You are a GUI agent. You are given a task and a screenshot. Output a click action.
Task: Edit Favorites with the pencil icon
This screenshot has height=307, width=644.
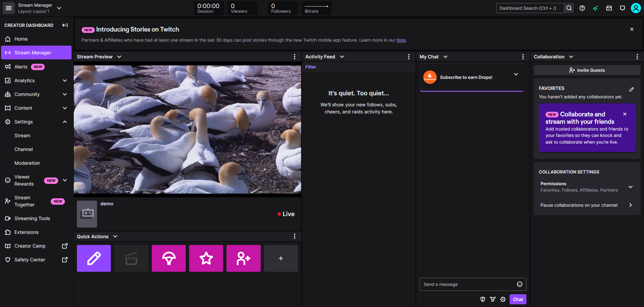[632, 89]
